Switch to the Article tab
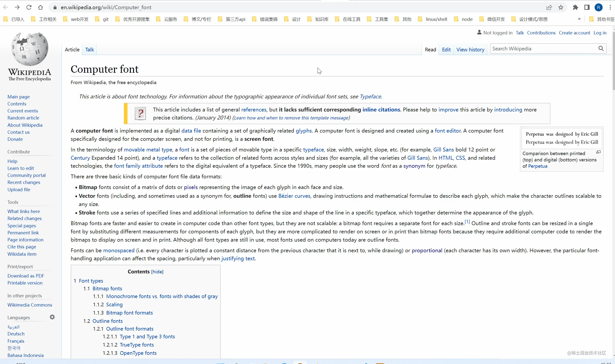The width and height of the screenshot is (615, 364). [x=72, y=49]
